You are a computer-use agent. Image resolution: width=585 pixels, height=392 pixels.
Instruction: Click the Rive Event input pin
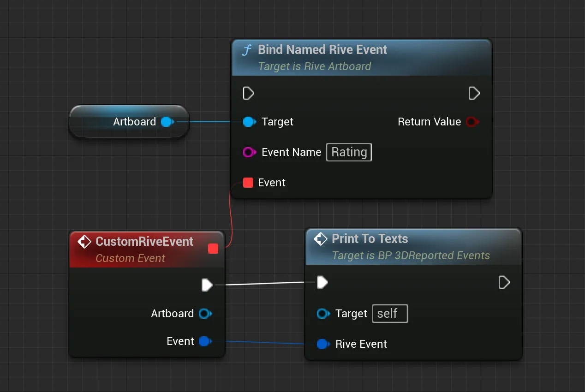point(323,344)
